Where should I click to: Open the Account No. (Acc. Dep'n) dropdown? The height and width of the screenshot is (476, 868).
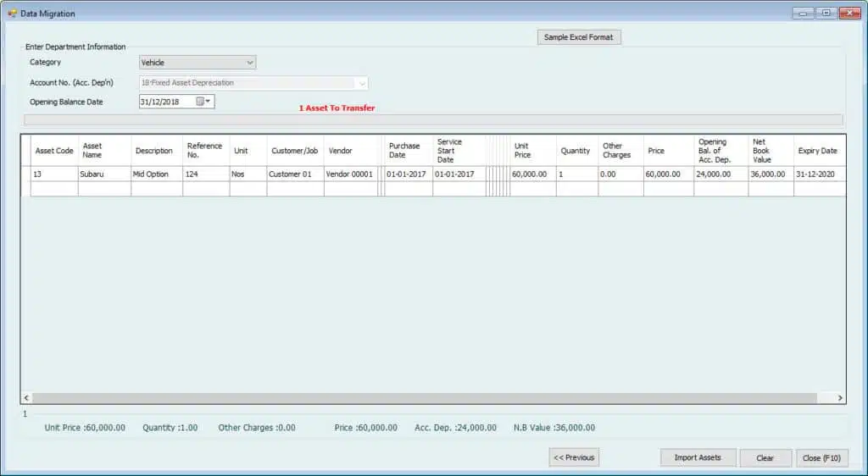point(362,83)
